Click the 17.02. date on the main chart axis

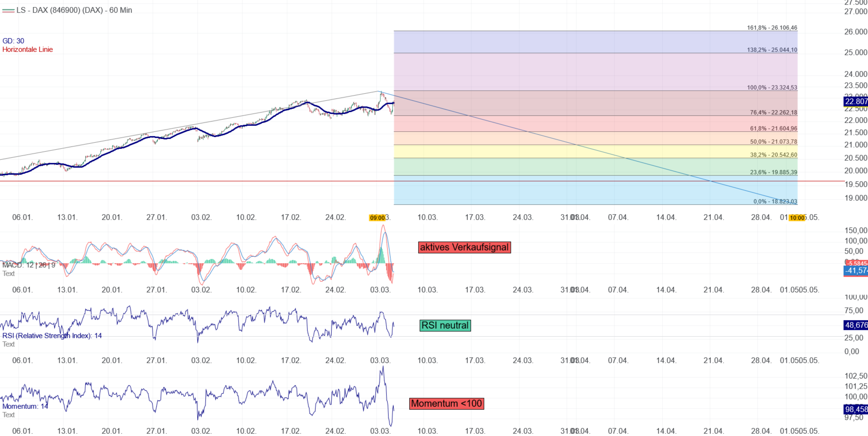tap(291, 217)
